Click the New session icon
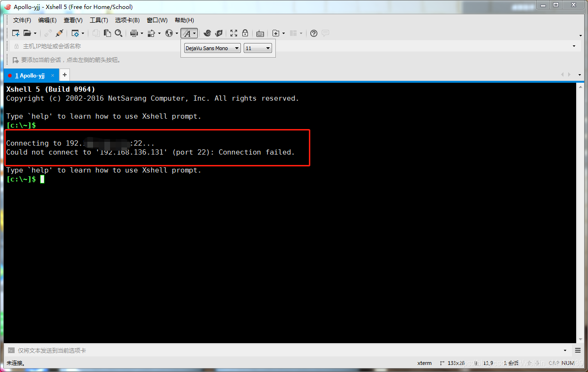Image resolution: width=588 pixels, height=372 pixels. coord(16,33)
